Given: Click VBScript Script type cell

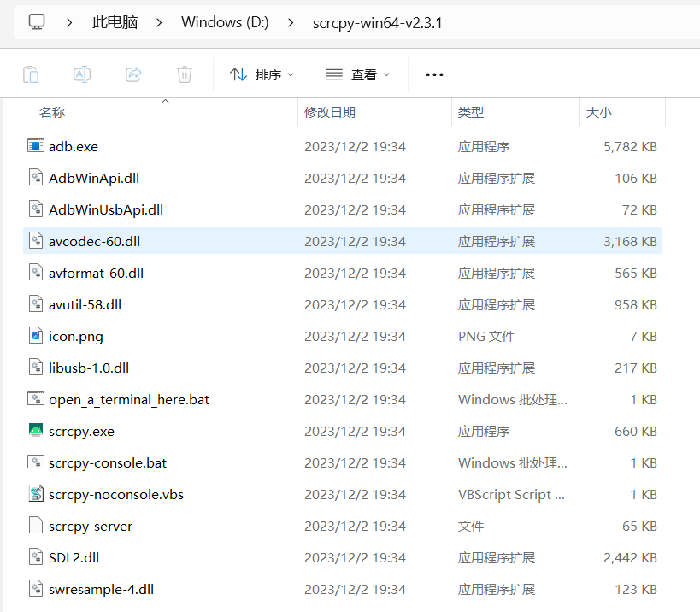Looking at the screenshot, I should (511, 495).
